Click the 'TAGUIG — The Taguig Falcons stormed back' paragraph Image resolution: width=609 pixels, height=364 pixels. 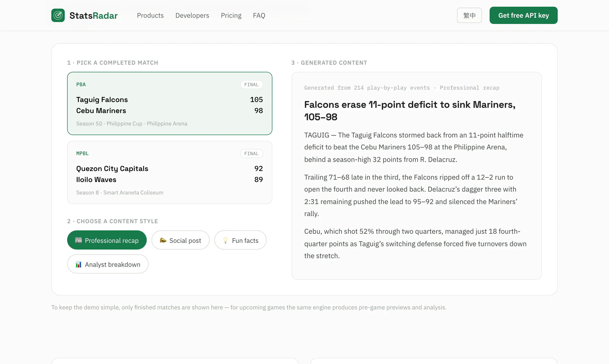pyautogui.click(x=414, y=147)
